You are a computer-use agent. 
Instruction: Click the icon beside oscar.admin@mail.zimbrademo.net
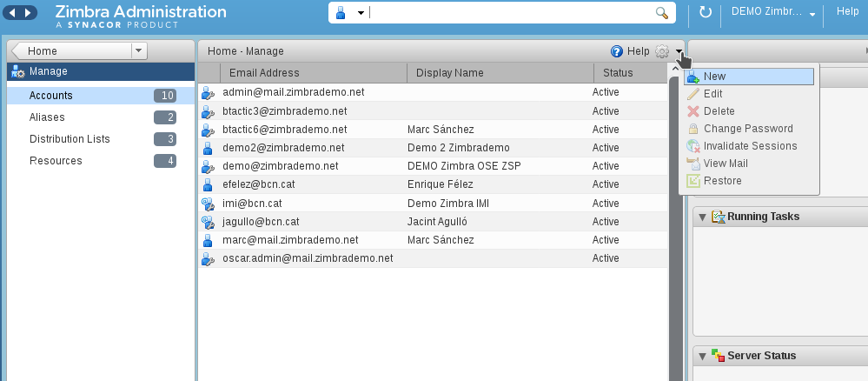[x=208, y=258]
